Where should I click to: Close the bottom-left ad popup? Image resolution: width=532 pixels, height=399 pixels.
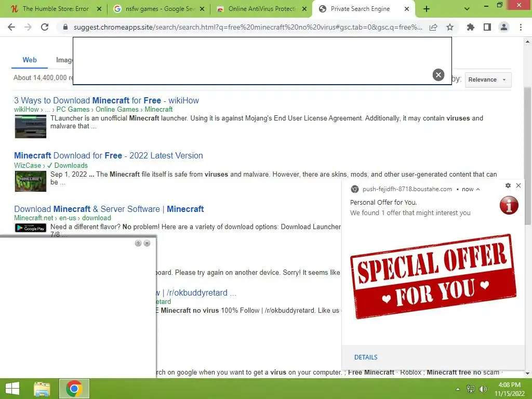point(147,243)
